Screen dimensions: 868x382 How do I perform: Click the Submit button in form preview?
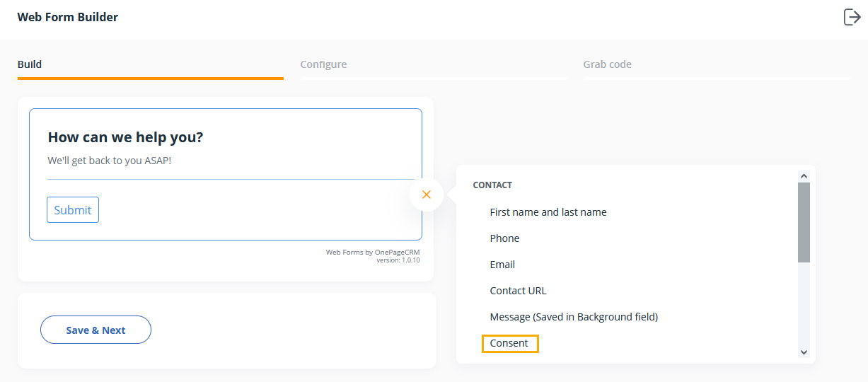(73, 210)
